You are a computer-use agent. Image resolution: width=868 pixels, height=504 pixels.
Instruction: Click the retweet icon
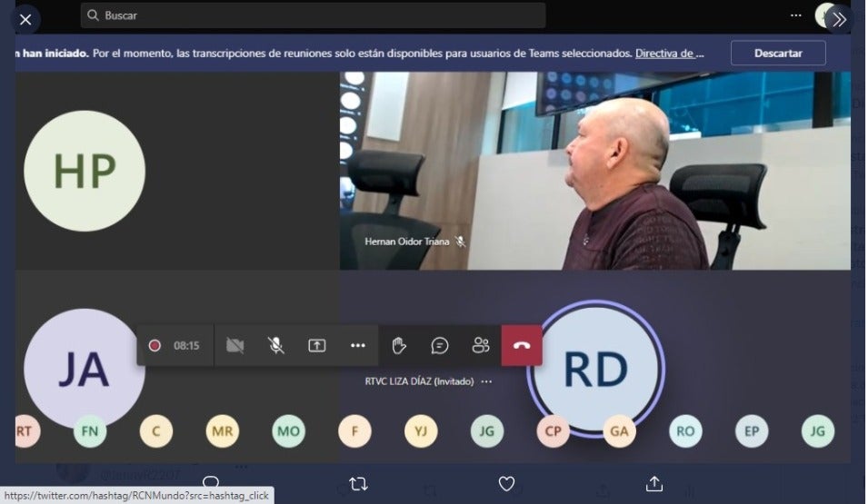click(x=358, y=483)
